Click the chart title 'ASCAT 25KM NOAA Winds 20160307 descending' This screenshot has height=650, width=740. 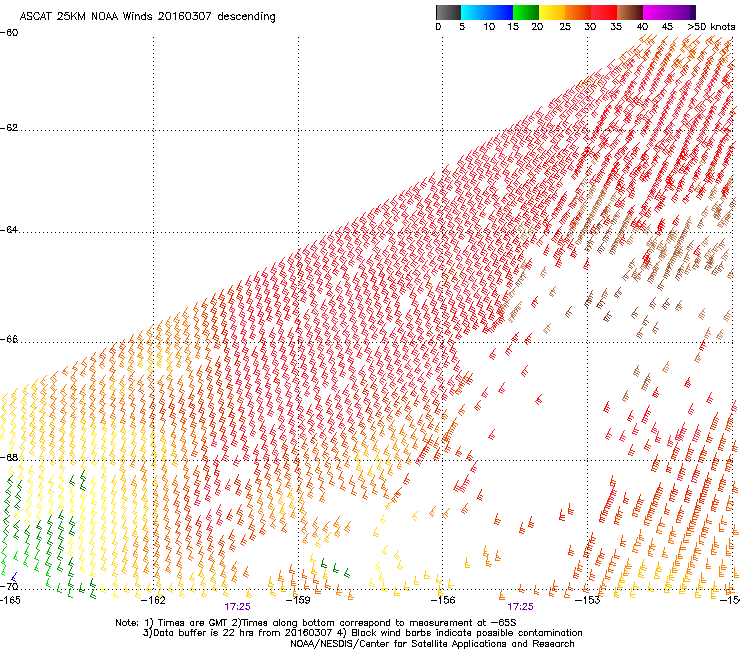(x=147, y=17)
